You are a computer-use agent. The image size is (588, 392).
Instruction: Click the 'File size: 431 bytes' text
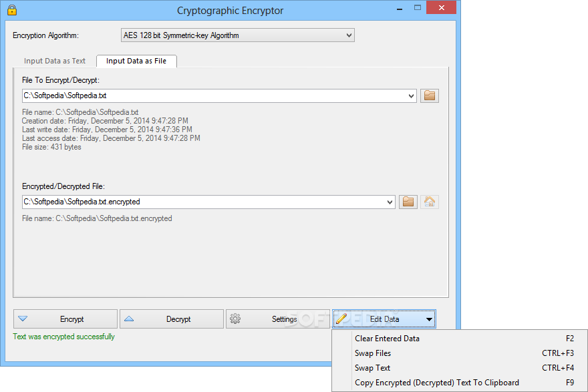[x=51, y=147]
